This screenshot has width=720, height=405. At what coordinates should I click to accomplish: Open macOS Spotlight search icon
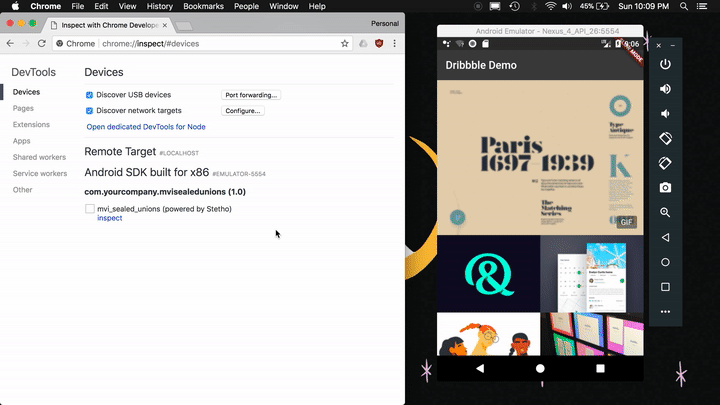(684, 6)
